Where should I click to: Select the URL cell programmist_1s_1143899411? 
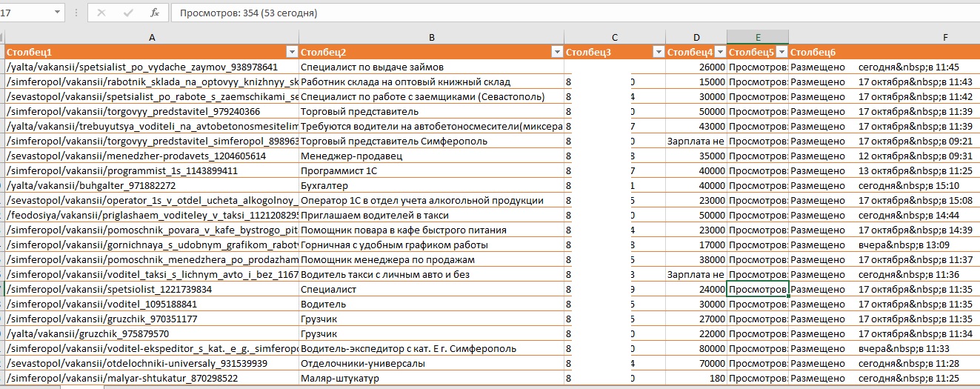(x=152, y=170)
